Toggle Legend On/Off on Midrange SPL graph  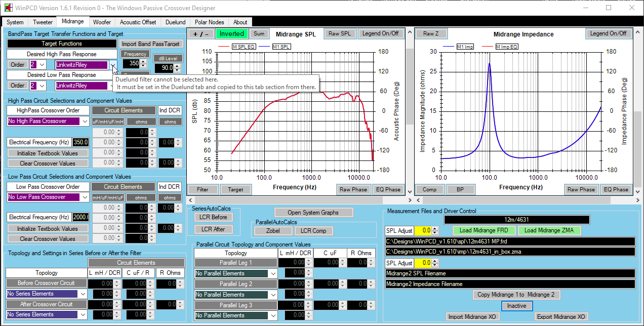pos(380,34)
